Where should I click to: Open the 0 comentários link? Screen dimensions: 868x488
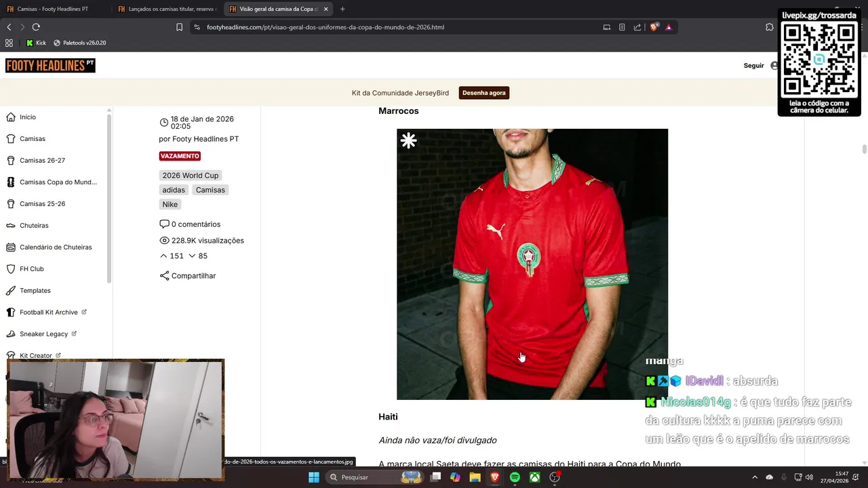(x=190, y=224)
